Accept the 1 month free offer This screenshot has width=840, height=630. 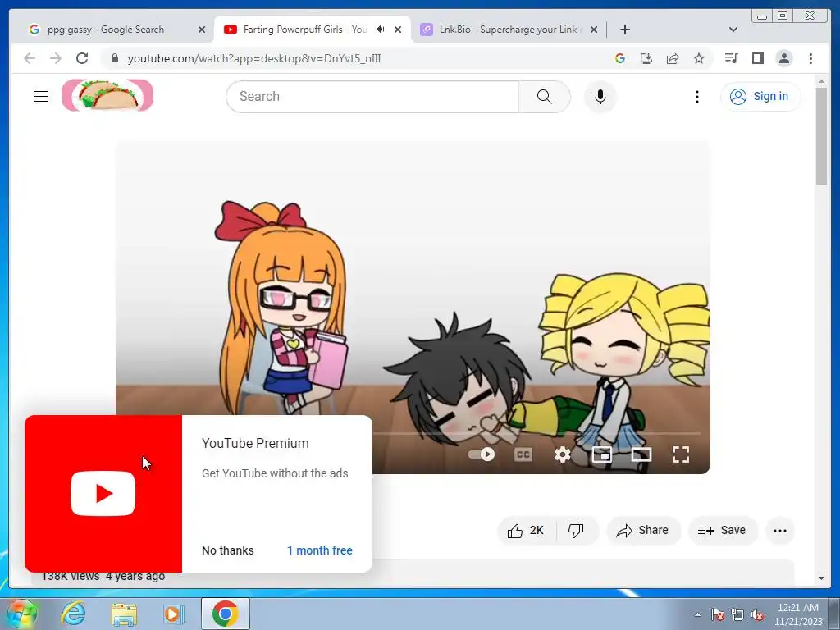point(319,550)
